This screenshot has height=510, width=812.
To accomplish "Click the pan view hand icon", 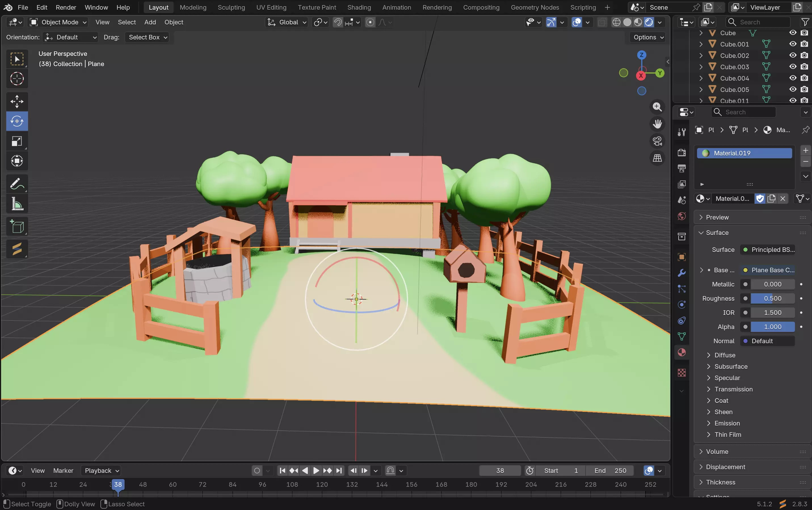I will point(657,124).
